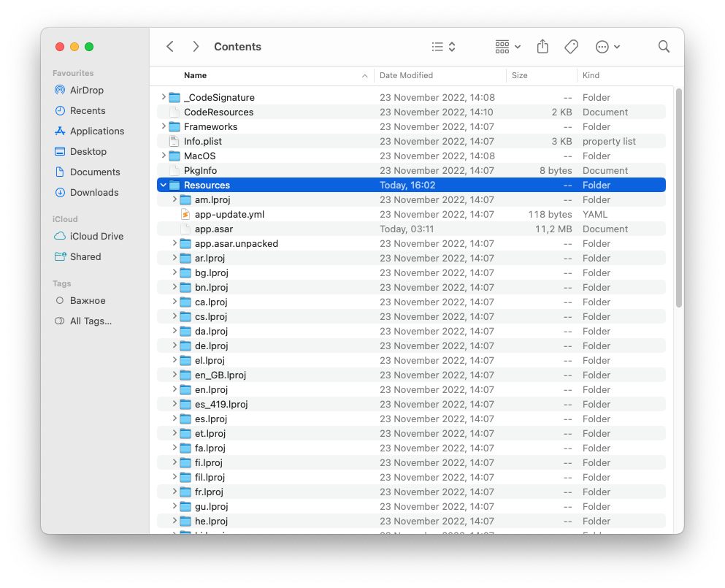Screen dimensions: 725x588
Task: Click the Share toolbar icon
Action: 542,46
